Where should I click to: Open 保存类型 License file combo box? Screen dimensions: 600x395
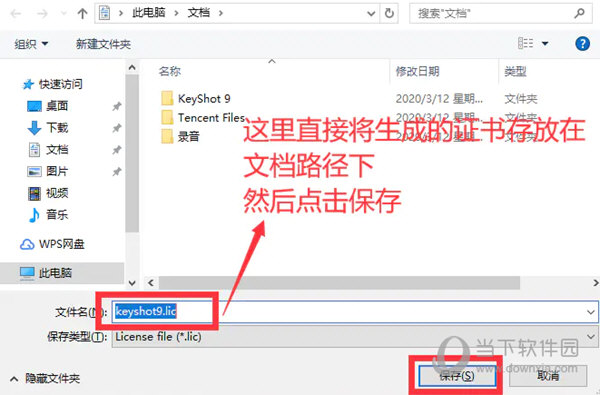click(x=355, y=337)
